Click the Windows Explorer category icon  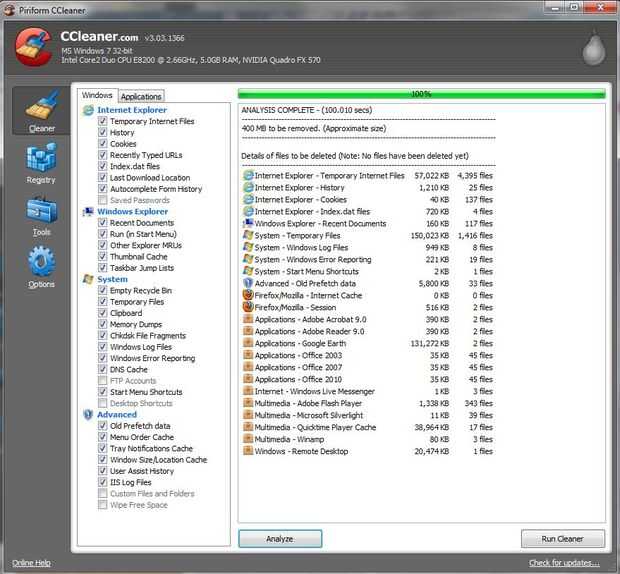point(88,212)
